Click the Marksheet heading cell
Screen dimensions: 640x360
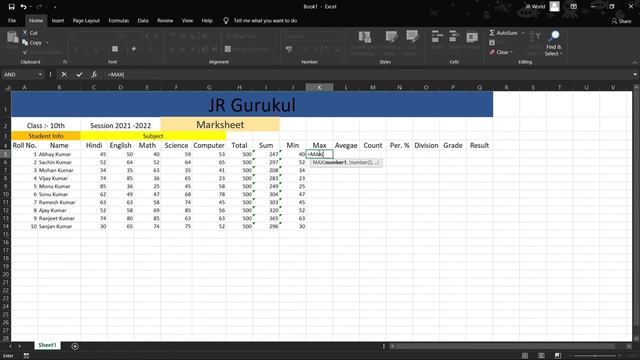(220, 124)
